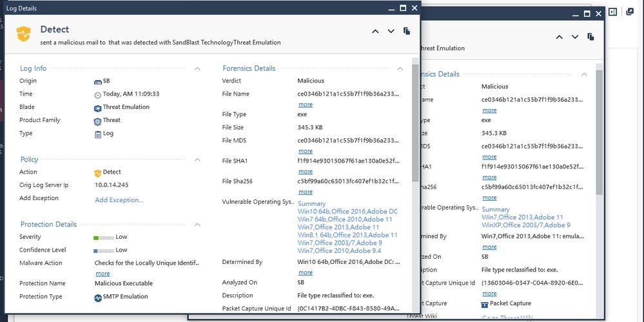
Task: Click the panel toggle icon at top right
Action: pos(612,12)
